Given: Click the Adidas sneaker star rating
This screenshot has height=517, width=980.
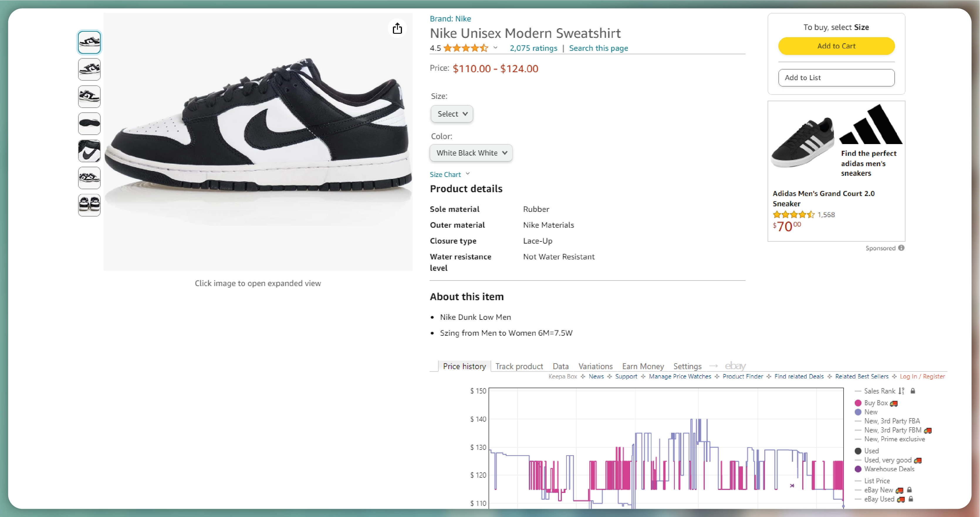Looking at the screenshot, I should click(794, 214).
